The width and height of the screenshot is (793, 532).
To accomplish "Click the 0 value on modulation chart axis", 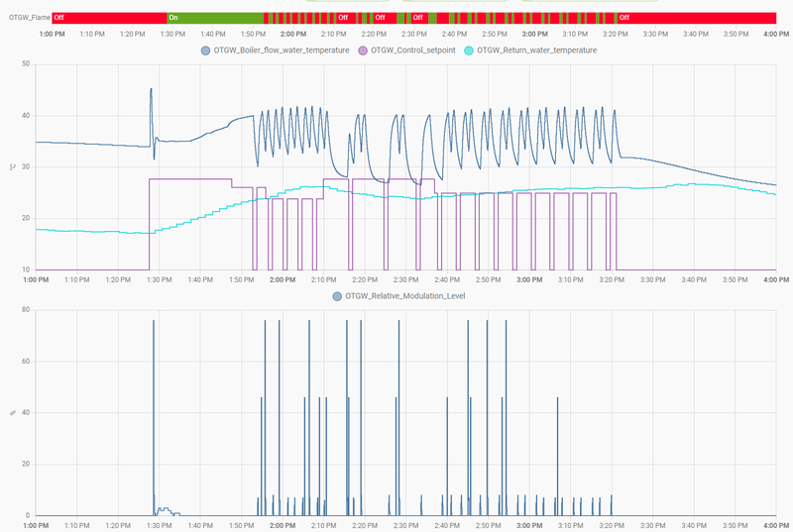I will point(28,515).
